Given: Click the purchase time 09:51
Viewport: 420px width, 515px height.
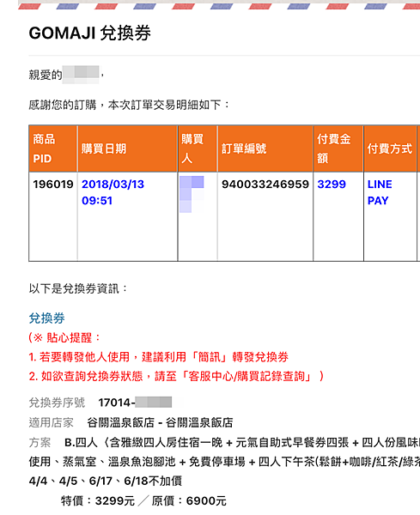Looking at the screenshot, I should tap(97, 201).
